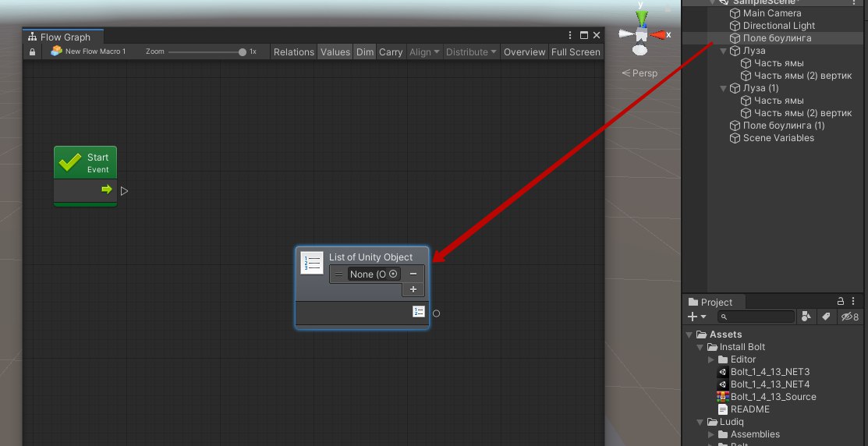
Task: Expand the Editor folder
Action: point(711,359)
